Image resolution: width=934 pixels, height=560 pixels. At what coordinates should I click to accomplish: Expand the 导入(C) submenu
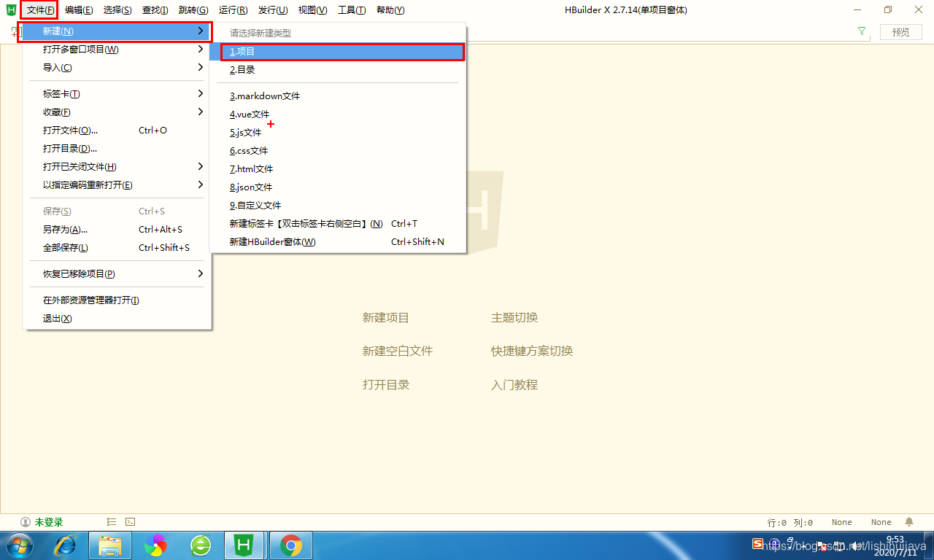click(201, 68)
